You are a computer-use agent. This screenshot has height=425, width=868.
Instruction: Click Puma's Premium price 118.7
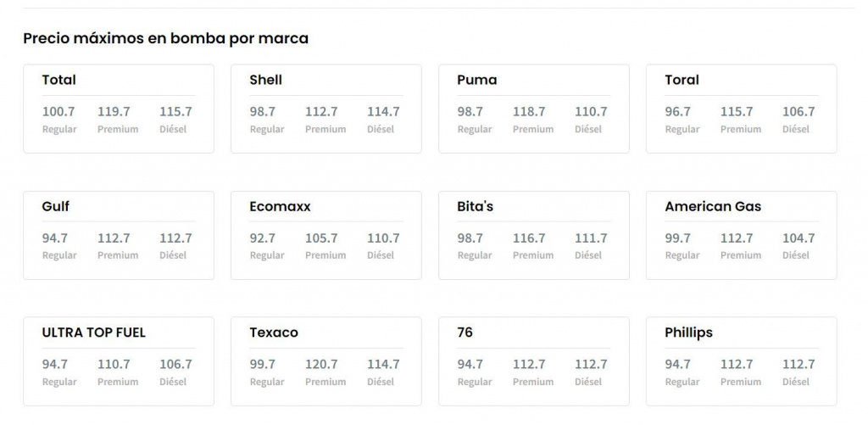pos(529,111)
